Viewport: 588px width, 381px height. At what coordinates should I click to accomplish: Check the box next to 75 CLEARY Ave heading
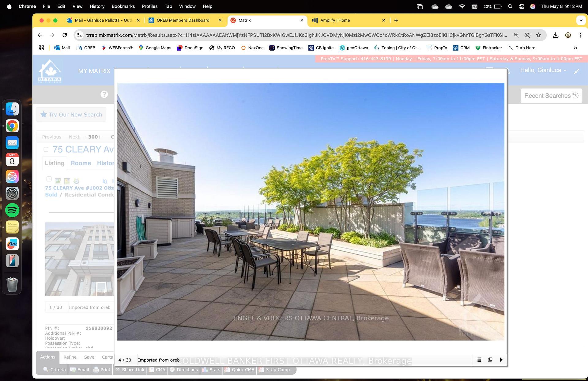click(46, 149)
